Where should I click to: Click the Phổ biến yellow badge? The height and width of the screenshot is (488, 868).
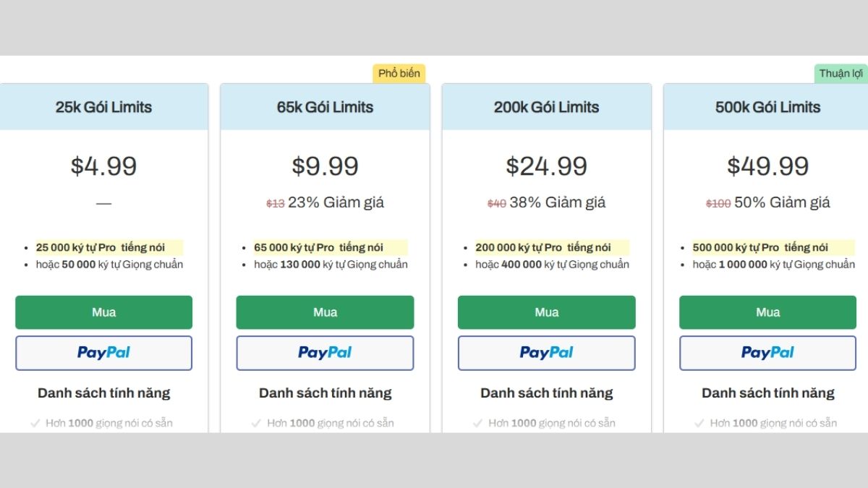pyautogui.click(x=399, y=73)
